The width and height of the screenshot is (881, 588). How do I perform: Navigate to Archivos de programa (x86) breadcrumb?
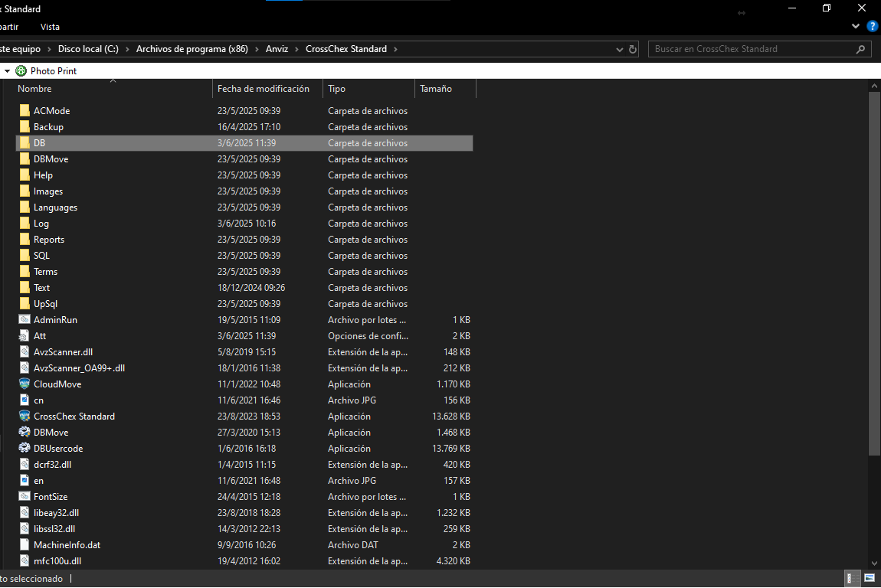coord(192,50)
